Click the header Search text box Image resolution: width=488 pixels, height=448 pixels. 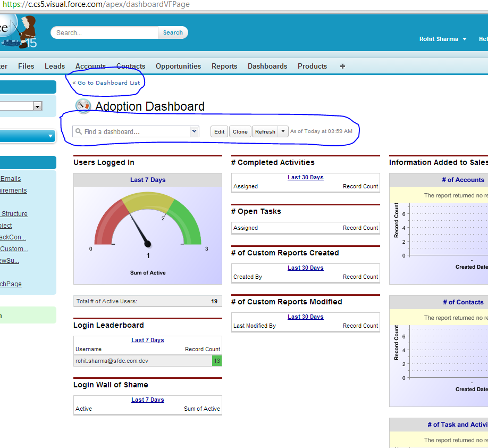click(x=105, y=32)
